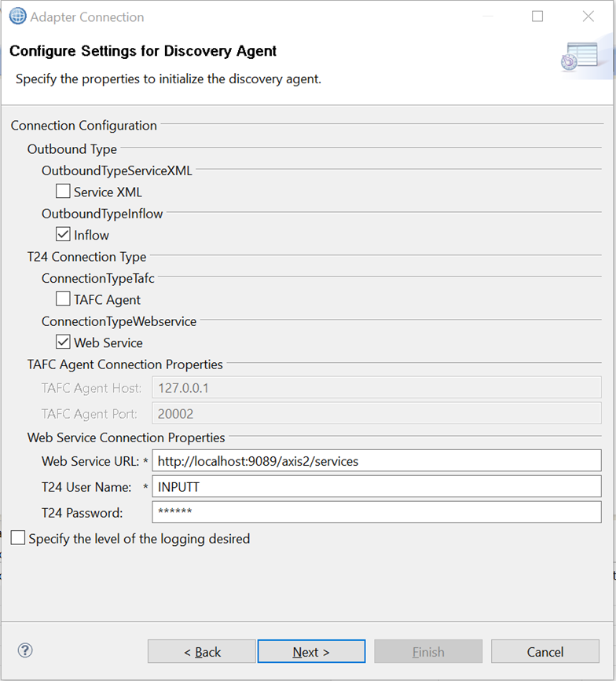Maximize the Adapter Connection window
This screenshot has height=681, width=616.
537,16
